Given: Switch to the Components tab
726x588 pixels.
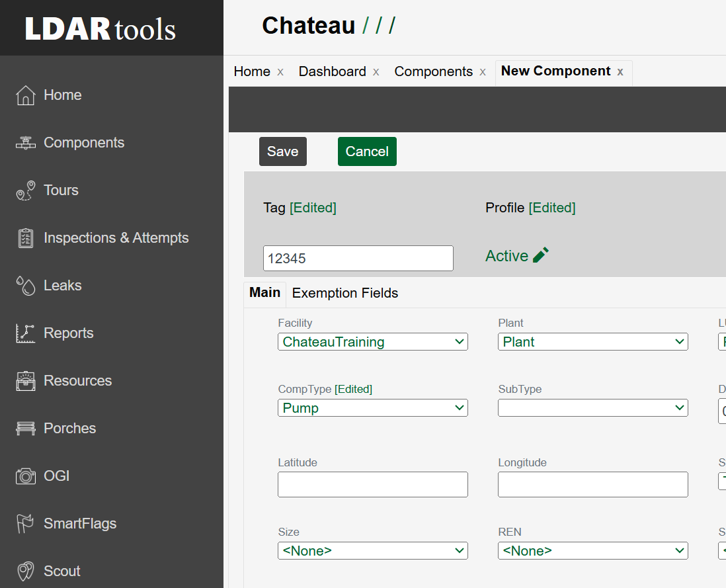Looking at the screenshot, I should (x=433, y=71).
